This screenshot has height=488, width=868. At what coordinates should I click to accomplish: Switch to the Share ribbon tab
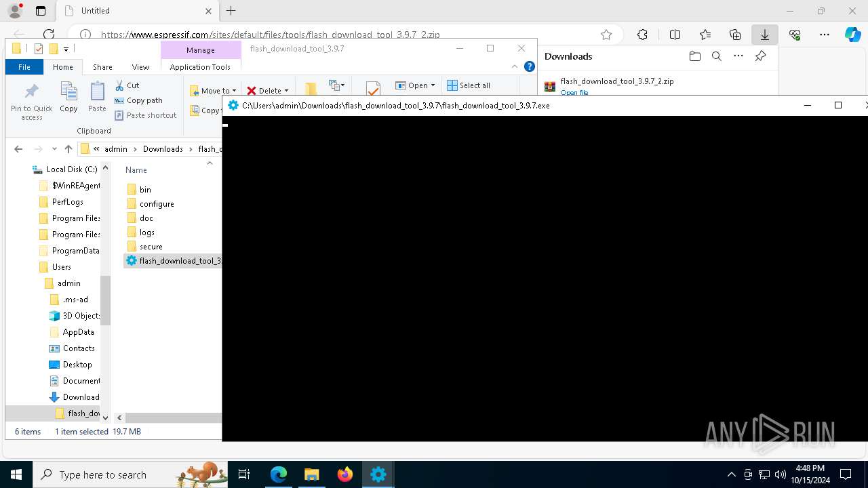coord(102,67)
